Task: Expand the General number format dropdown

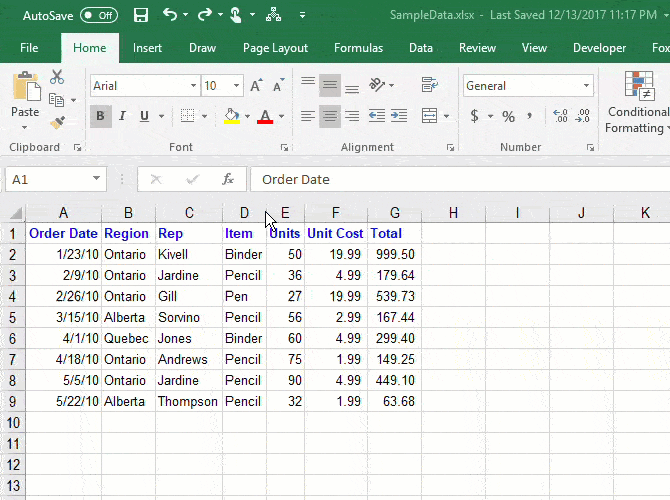Action: (586, 86)
